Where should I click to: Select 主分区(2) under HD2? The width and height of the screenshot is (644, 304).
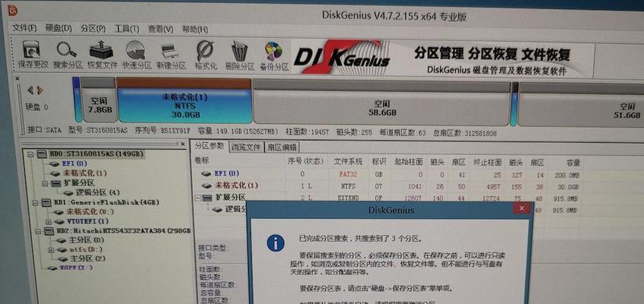88,259
